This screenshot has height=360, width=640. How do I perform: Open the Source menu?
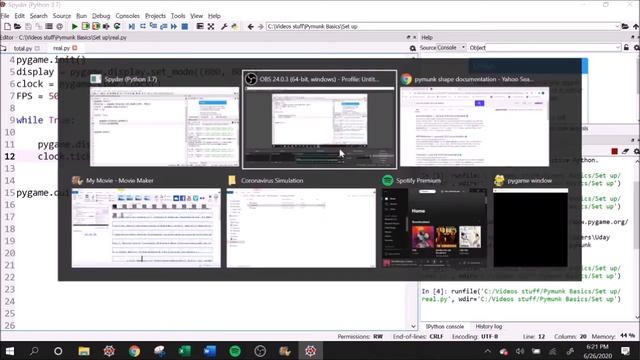pos(62,16)
